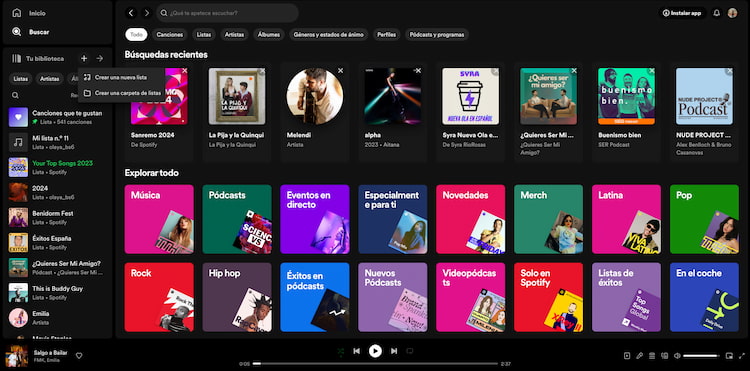
Task: Toggle shuffle playback
Action: tap(340, 351)
